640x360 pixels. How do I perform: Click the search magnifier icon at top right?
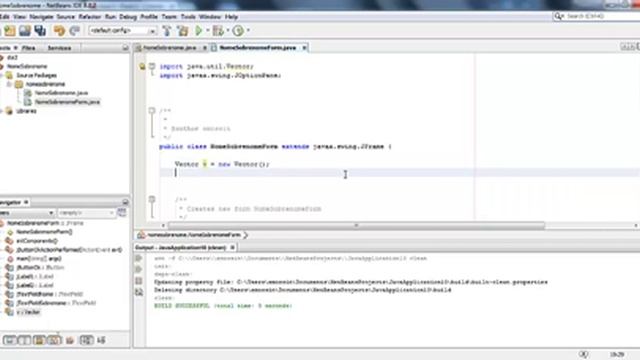[558, 16]
